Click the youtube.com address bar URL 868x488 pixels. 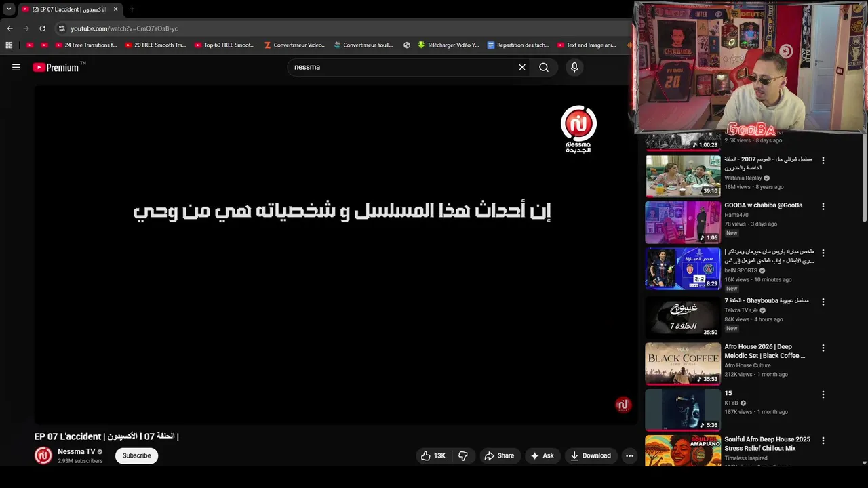(x=124, y=28)
